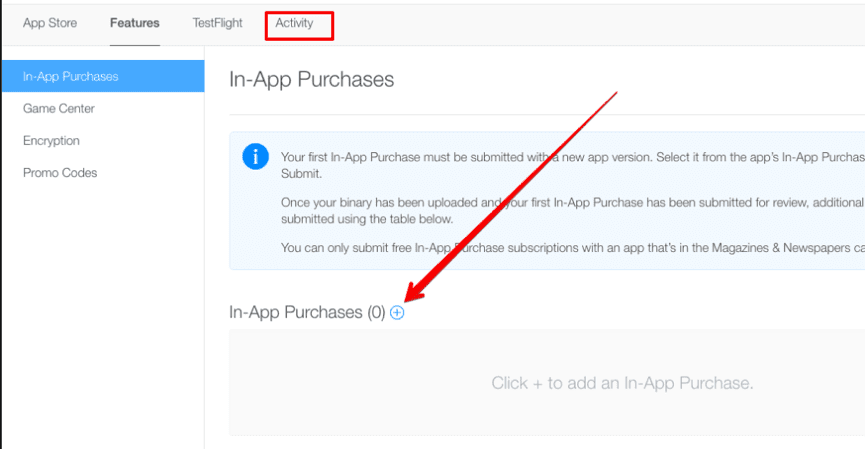
Task: Click the blue info icon in the notice banner
Action: [x=255, y=157]
